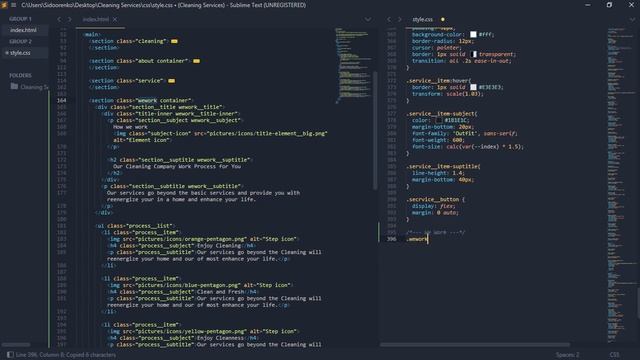Click line number 164 in left gutter

point(62,100)
